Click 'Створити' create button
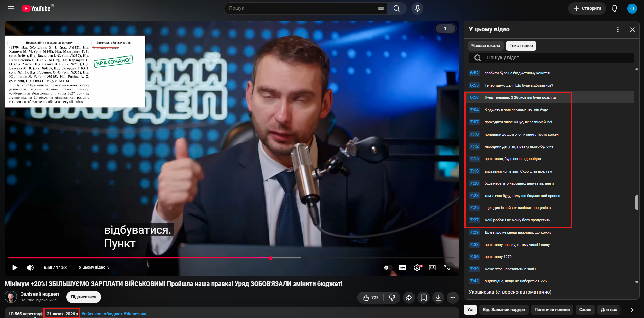644x318 pixels. 587,8
